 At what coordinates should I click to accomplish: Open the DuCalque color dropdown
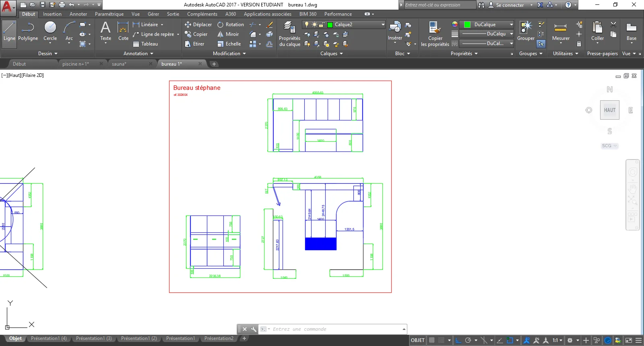point(512,25)
